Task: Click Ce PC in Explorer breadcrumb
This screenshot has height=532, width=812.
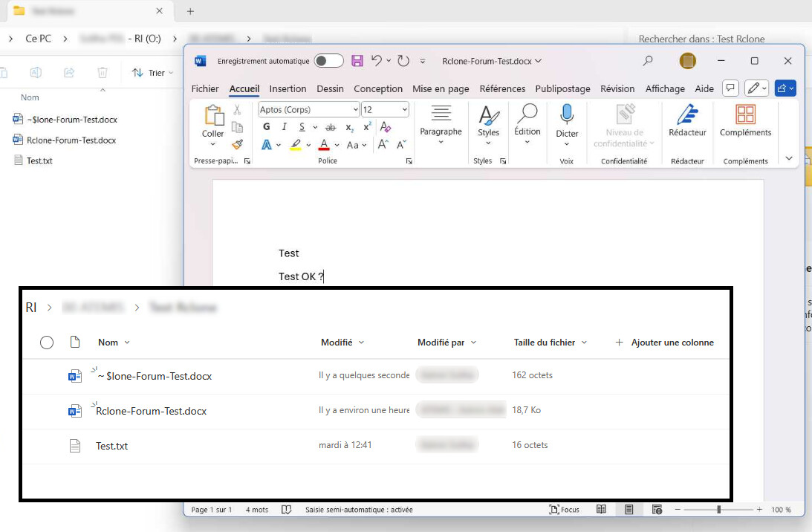Action: tap(39, 39)
